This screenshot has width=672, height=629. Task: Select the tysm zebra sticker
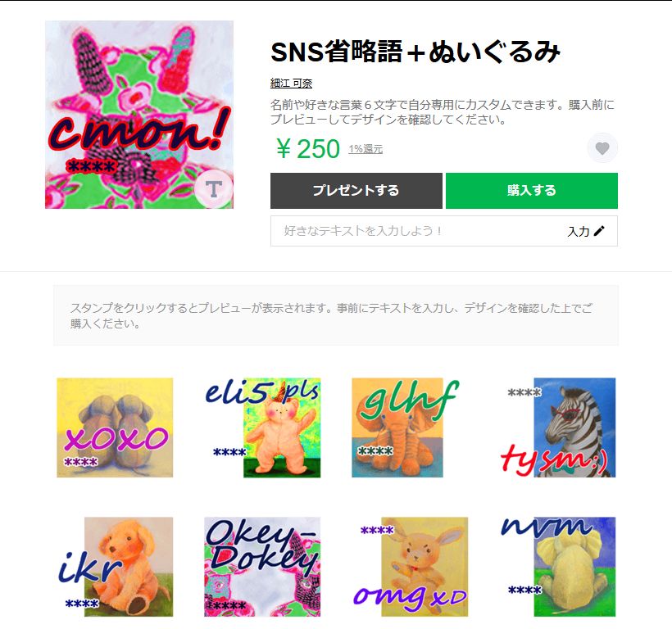pos(558,428)
